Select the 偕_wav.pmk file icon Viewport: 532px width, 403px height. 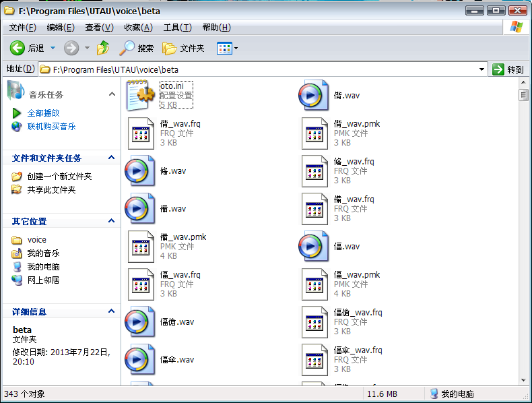[x=314, y=133]
